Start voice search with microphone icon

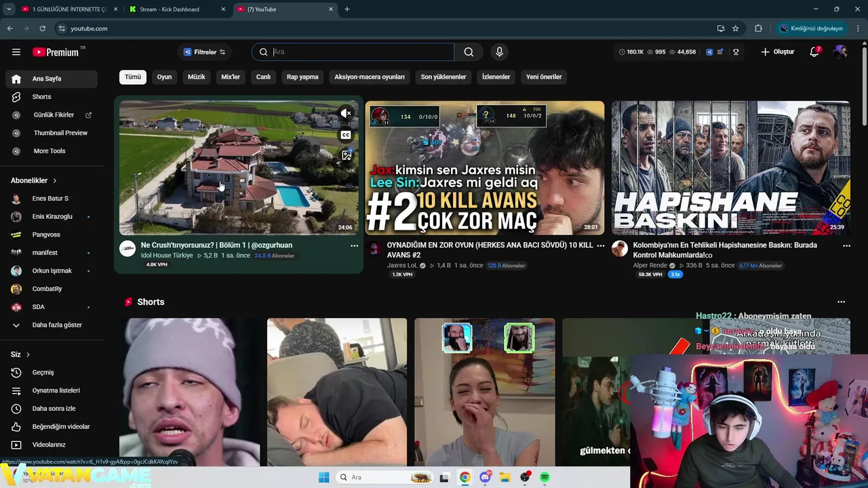(x=500, y=52)
